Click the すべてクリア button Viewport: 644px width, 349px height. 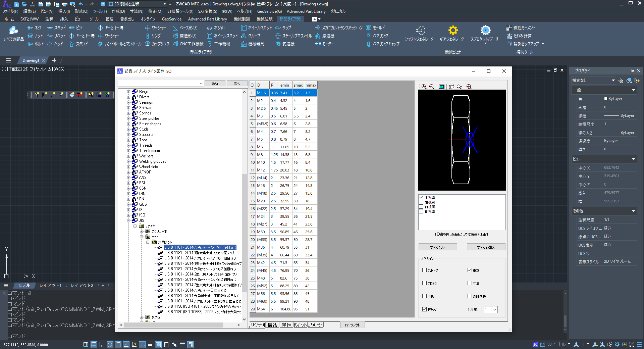(x=438, y=247)
